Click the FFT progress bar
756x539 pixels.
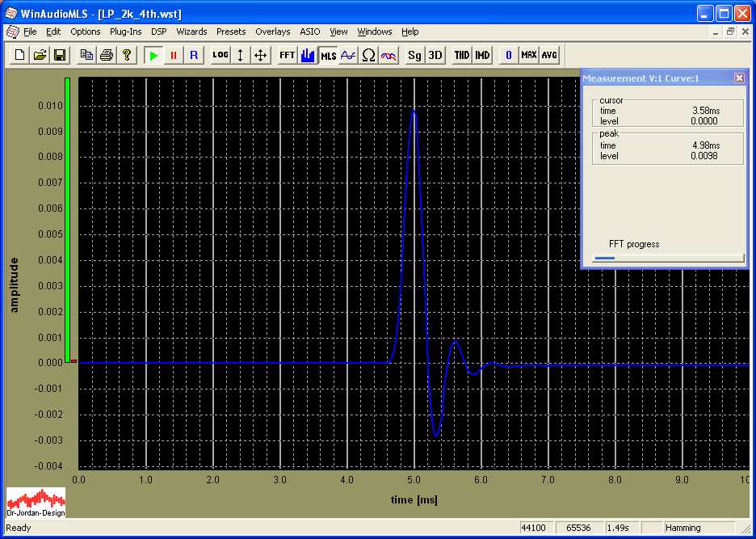click(x=668, y=259)
